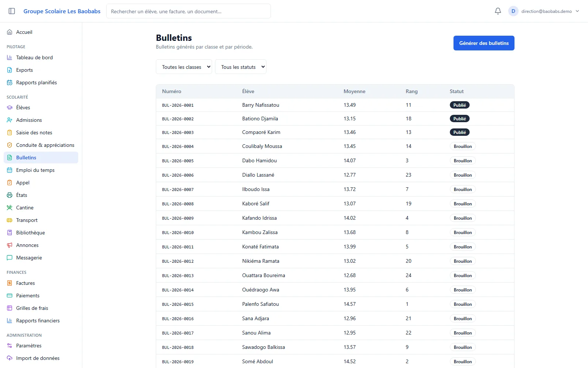The height and width of the screenshot is (368, 588).
Task: Click the Annonces megaphone icon
Action: 10,245
